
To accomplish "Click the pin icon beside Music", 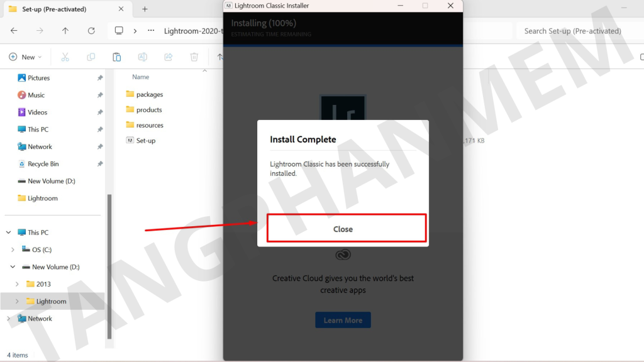I will point(100,95).
